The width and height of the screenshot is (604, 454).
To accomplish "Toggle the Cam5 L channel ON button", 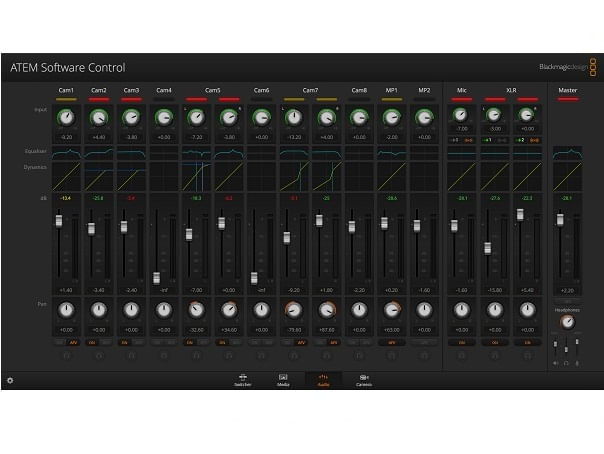I will (190, 342).
